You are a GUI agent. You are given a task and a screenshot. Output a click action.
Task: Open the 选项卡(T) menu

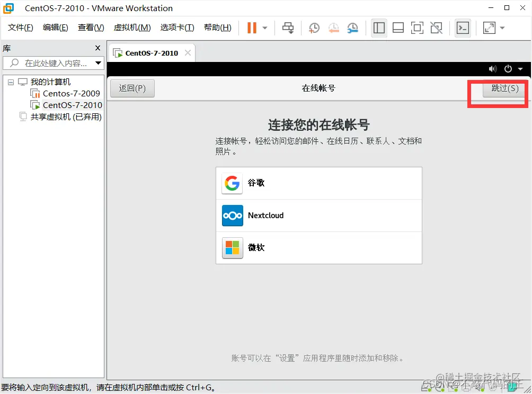pyautogui.click(x=177, y=28)
